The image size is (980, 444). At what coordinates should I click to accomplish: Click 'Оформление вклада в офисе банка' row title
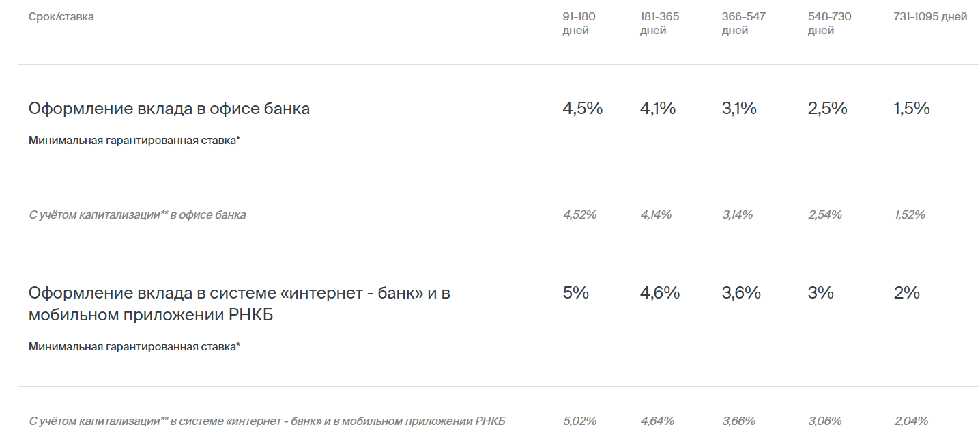click(169, 109)
